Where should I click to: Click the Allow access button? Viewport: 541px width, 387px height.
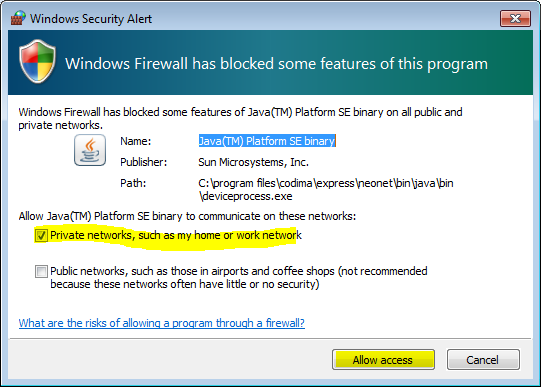coord(383,360)
